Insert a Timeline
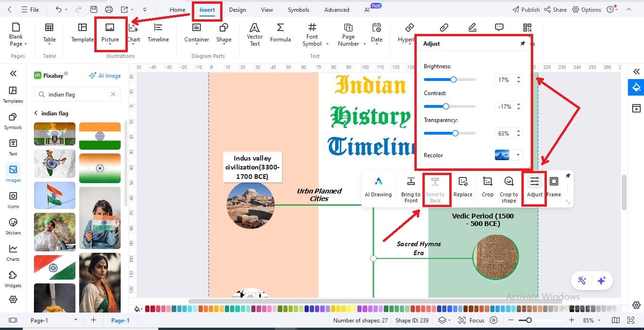Screen dimensions: 644x330 click(158, 33)
